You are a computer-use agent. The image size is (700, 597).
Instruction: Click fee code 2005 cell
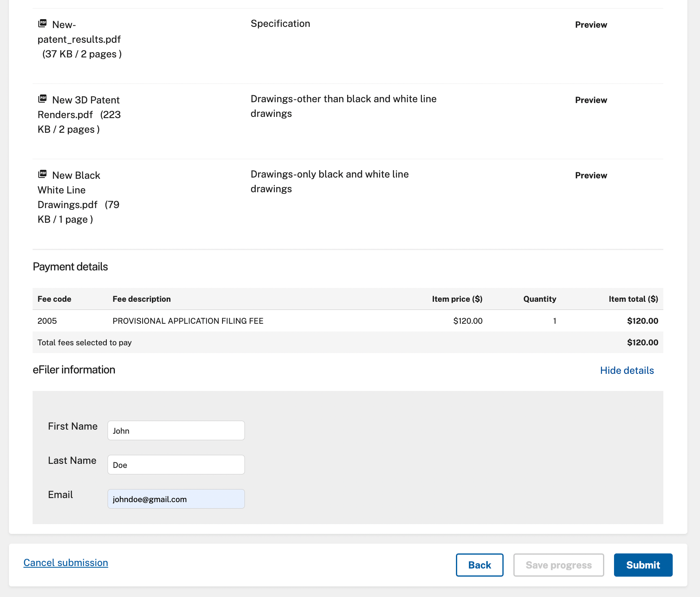(x=47, y=321)
